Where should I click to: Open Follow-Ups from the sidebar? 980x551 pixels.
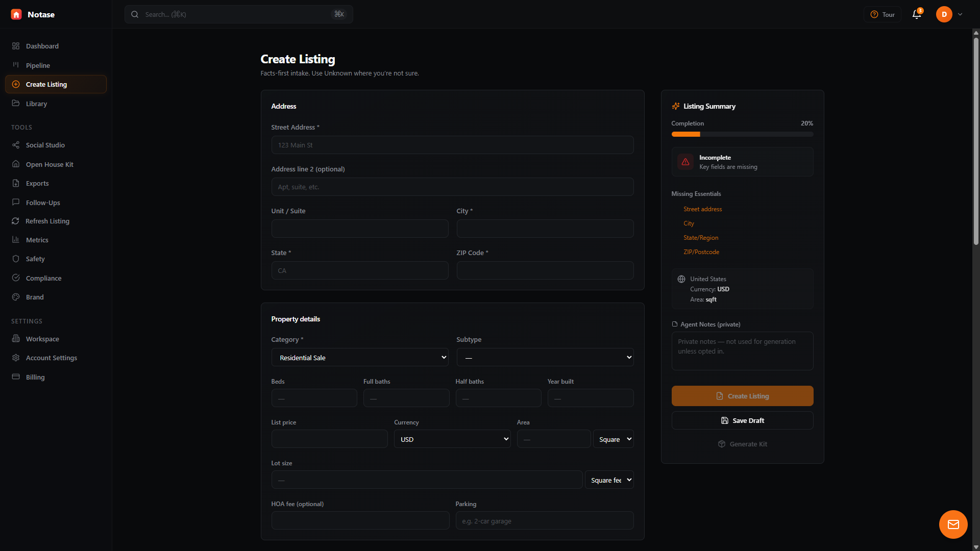pos(42,203)
